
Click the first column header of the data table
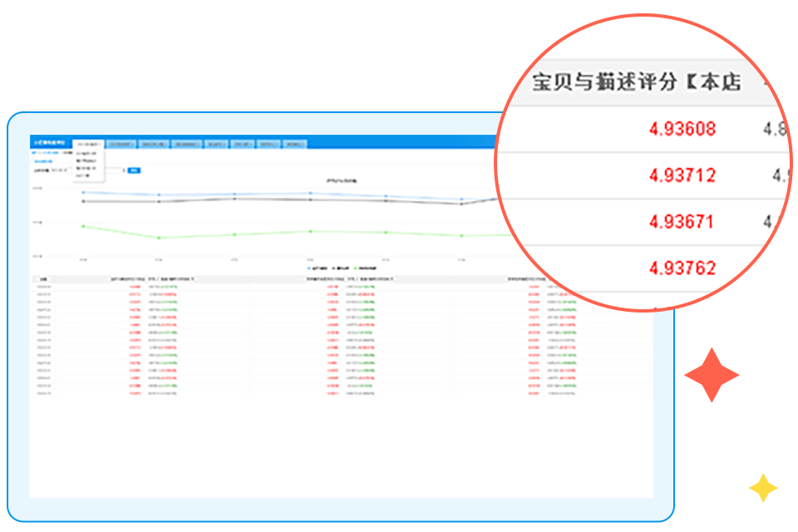point(44,279)
